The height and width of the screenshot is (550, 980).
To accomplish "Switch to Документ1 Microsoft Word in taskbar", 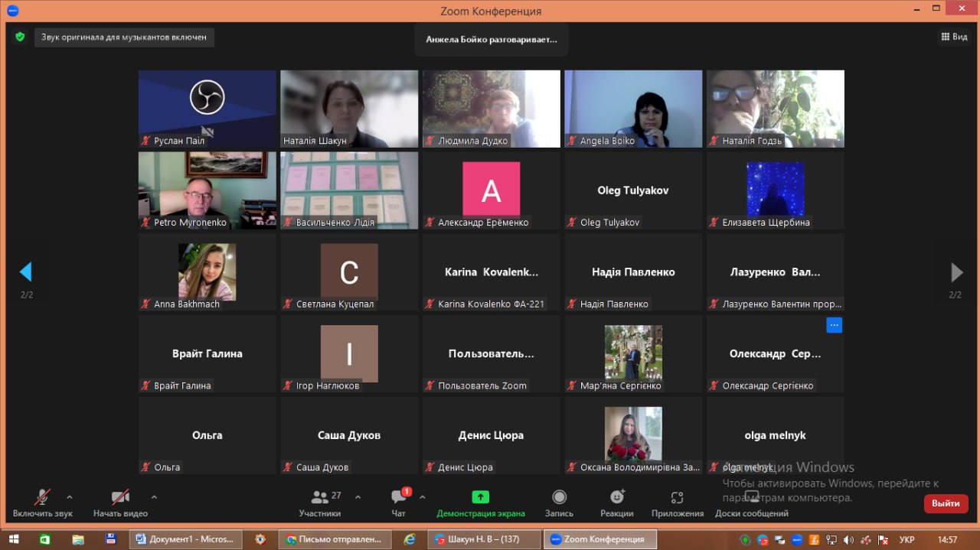I will coord(185,539).
